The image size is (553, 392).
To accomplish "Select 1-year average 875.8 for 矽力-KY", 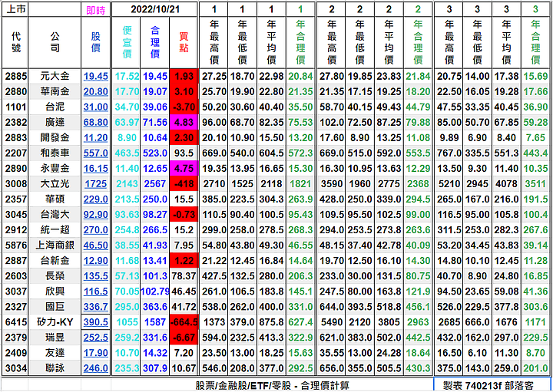I will (271, 322).
